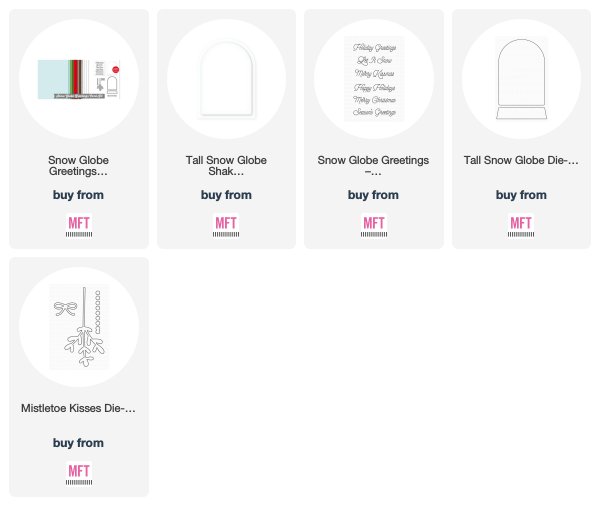Click MFT logo under Tall Snow Globe Shaker
The height and width of the screenshot is (506, 600).
point(226,226)
